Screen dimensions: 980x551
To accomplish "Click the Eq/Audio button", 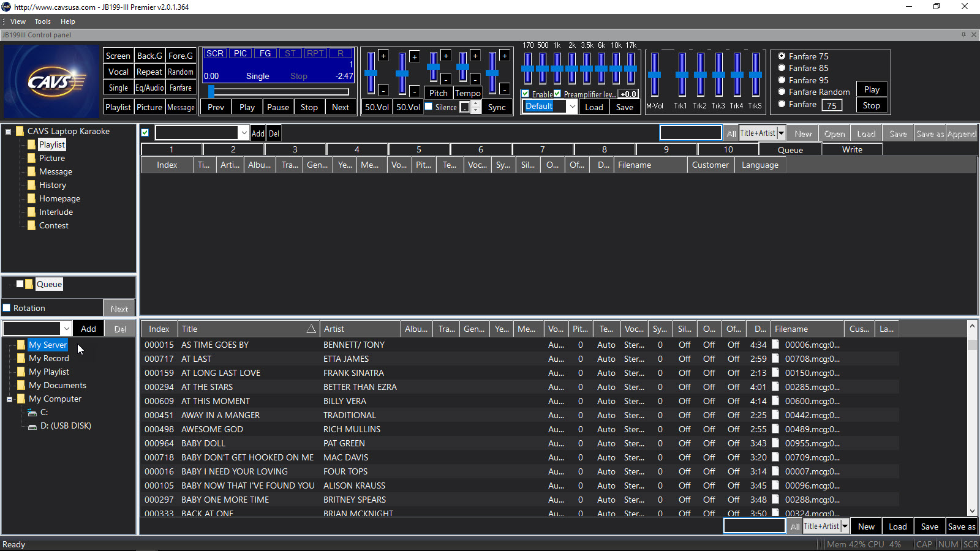I will [x=149, y=88].
